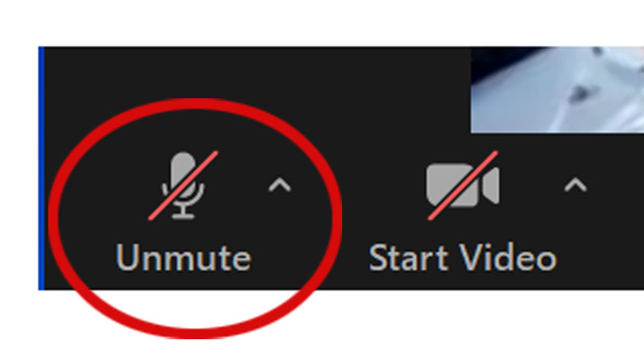Toggle mute via the slashed mic button
644x361 pixels.
click(184, 185)
